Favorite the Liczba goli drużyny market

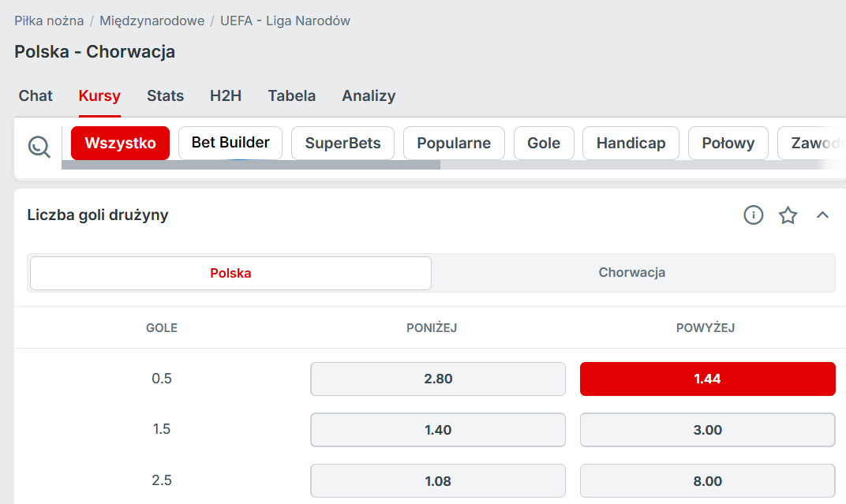click(788, 215)
